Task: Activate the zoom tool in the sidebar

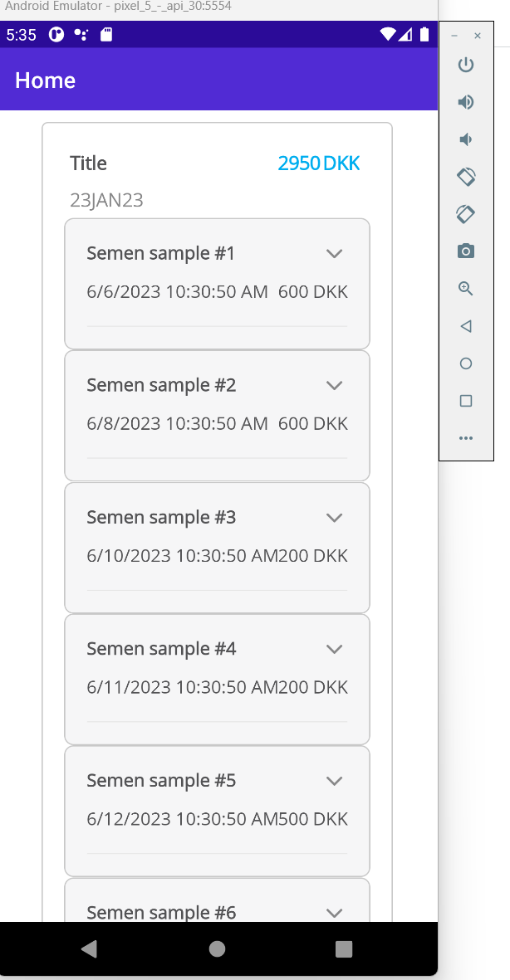Action: click(465, 289)
